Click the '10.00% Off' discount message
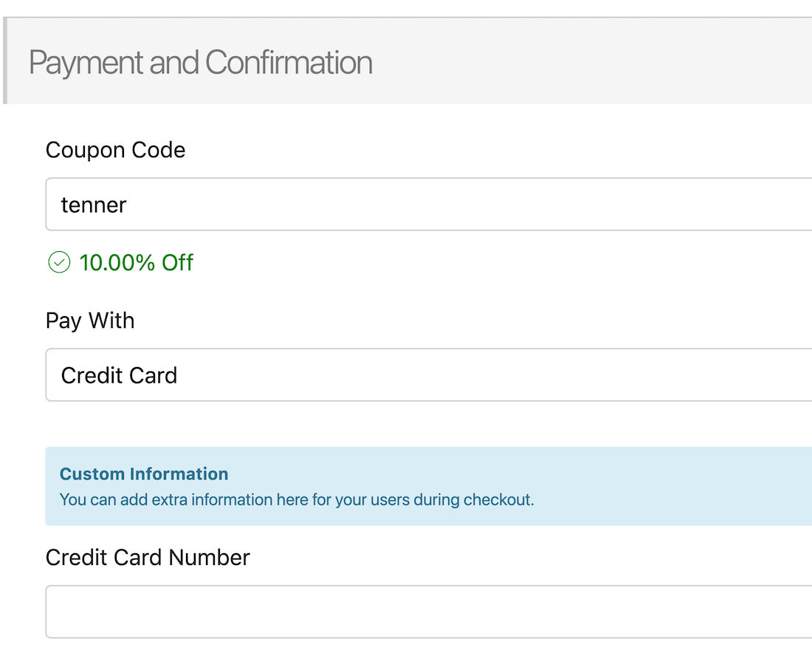The image size is (812, 650). click(x=136, y=262)
